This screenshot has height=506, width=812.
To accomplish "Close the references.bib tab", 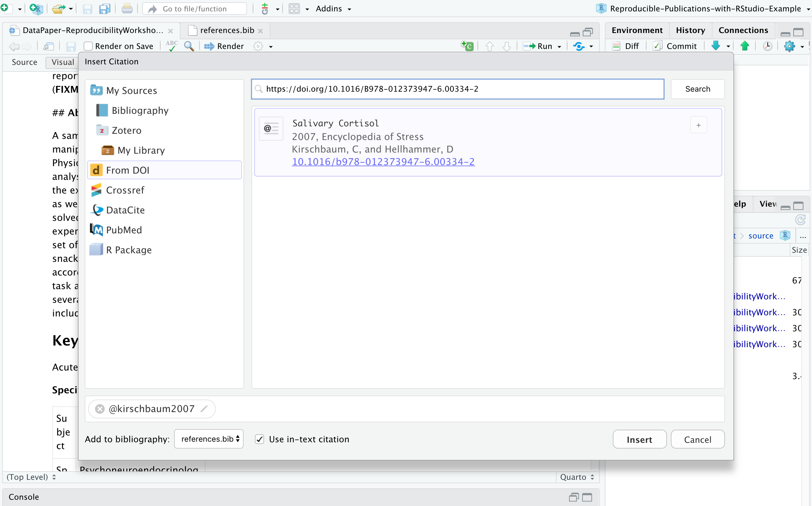I will point(260,31).
